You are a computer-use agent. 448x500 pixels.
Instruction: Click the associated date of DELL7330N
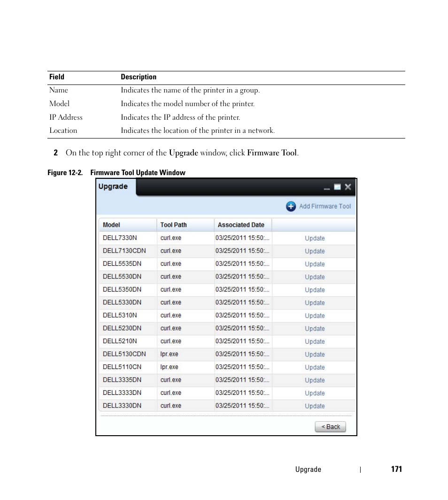click(x=242, y=238)
